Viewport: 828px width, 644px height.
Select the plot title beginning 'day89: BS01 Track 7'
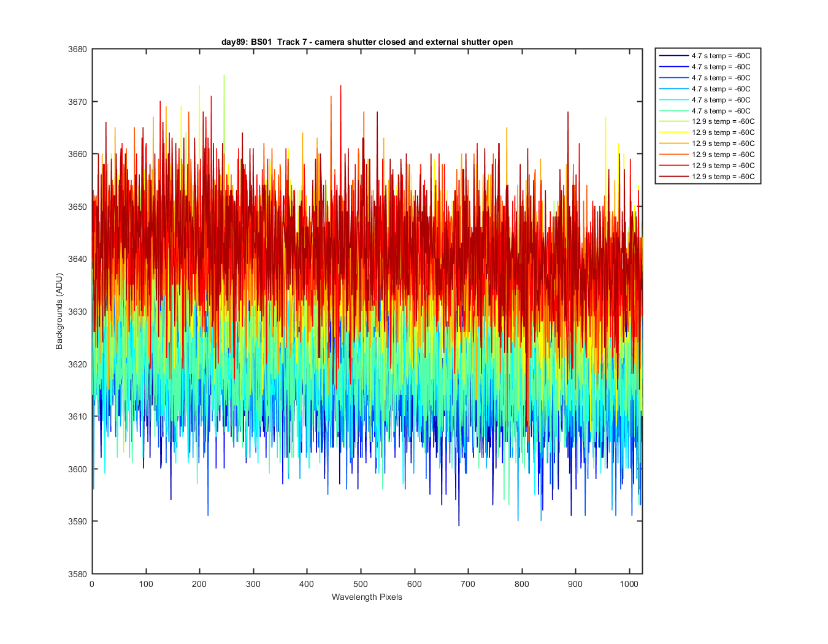[x=367, y=42]
